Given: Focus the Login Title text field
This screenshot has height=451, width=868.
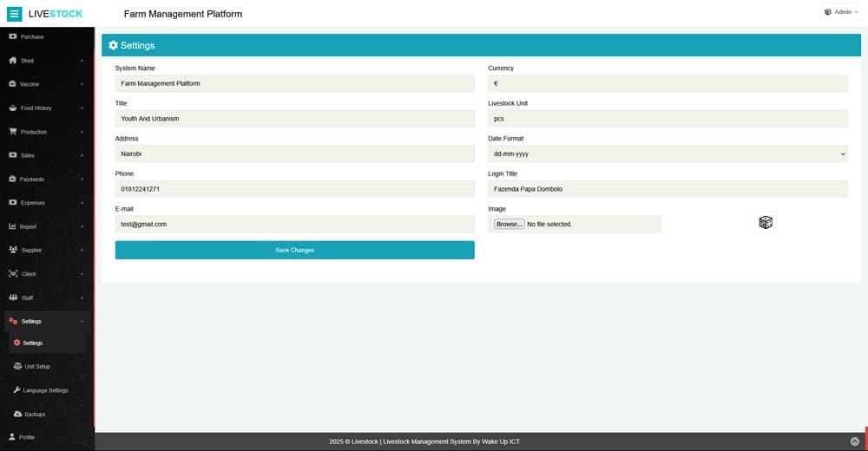Looking at the screenshot, I should (667, 189).
